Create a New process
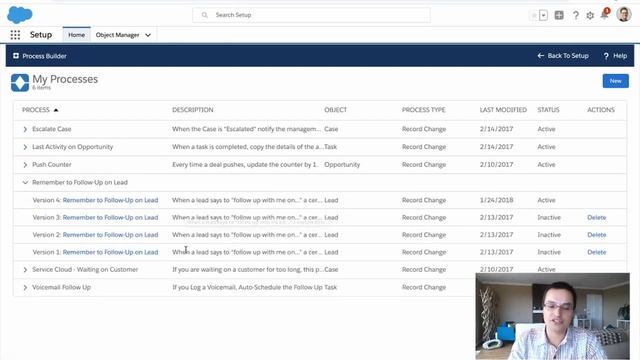640x360 pixels. tap(616, 81)
